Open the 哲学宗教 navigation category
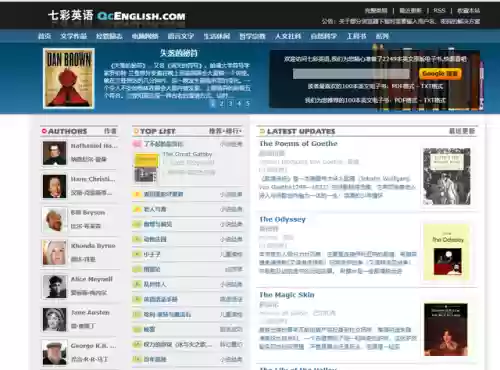The width and height of the screenshot is (500, 370). (x=252, y=36)
